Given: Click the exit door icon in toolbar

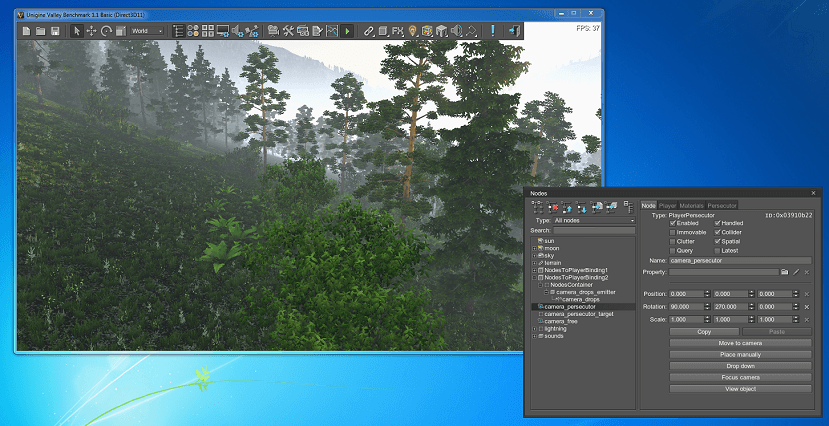Looking at the screenshot, I should [514, 31].
